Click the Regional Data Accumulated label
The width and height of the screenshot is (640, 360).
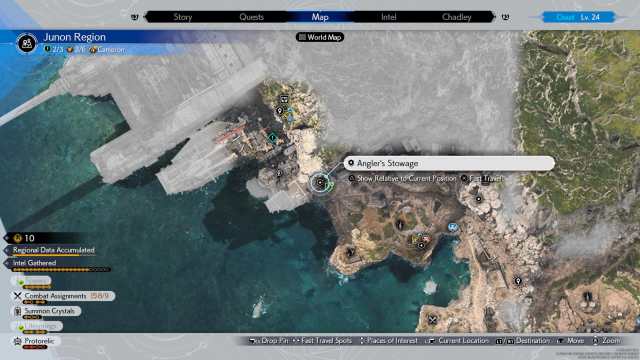click(53, 250)
